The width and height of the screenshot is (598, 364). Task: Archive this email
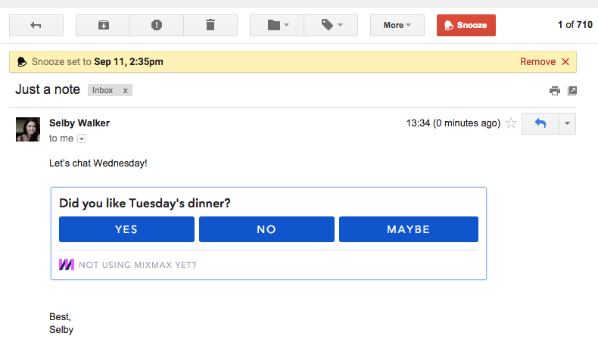tap(103, 25)
